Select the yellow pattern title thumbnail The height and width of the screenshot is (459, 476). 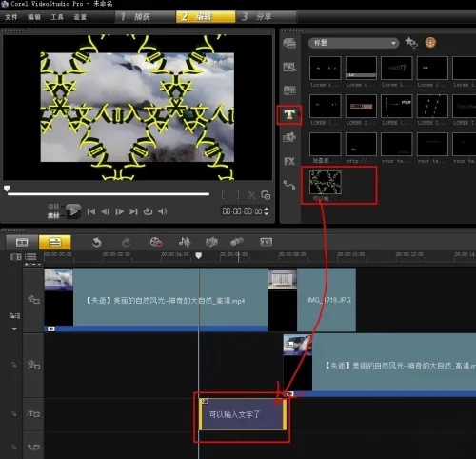326,182
